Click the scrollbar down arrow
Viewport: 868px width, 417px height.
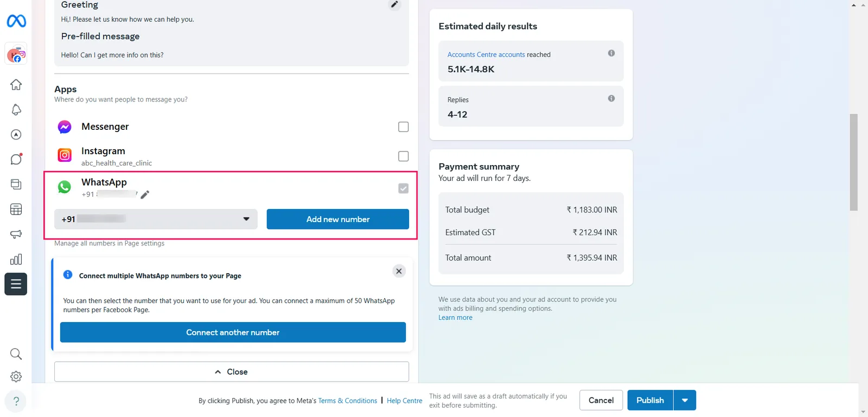tap(863, 413)
